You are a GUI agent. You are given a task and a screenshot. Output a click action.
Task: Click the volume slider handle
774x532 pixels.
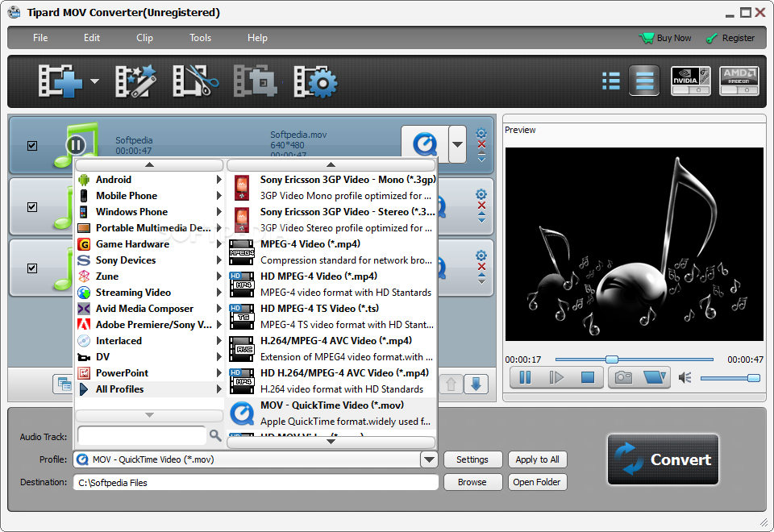(754, 378)
